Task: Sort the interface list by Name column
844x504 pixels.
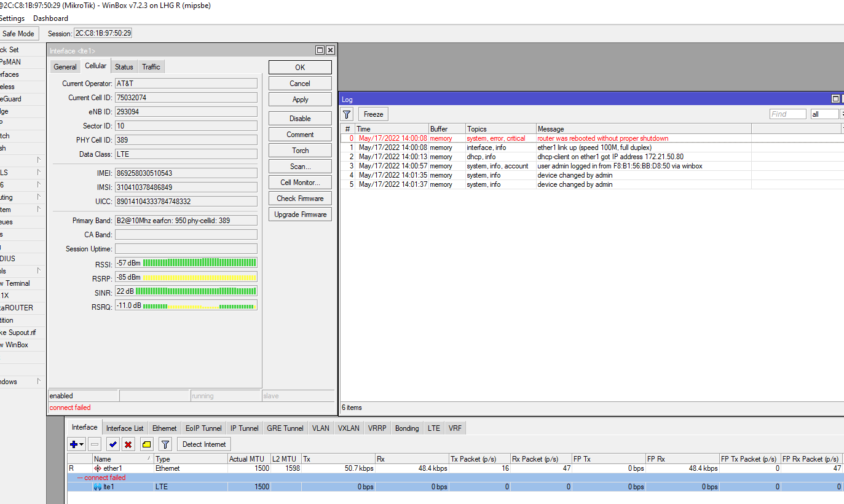Action: tap(123, 459)
